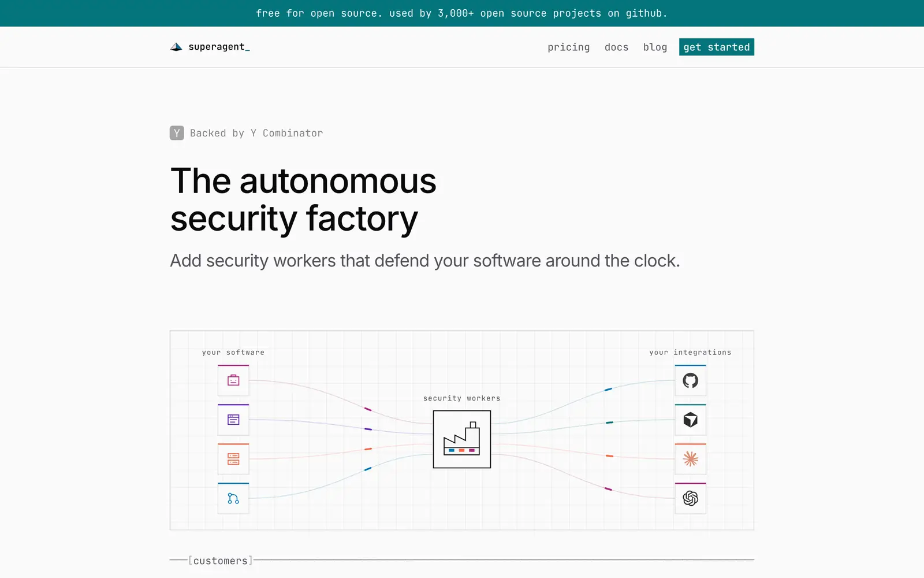Select the orange server stack software icon

coord(233,459)
